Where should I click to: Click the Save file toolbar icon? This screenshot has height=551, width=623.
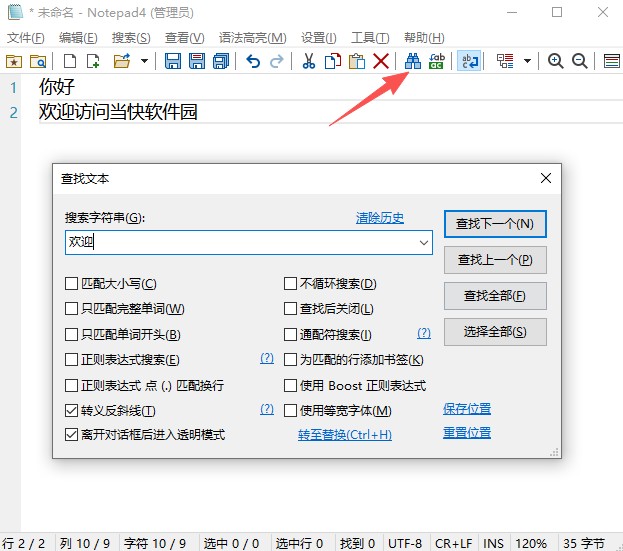coord(172,61)
